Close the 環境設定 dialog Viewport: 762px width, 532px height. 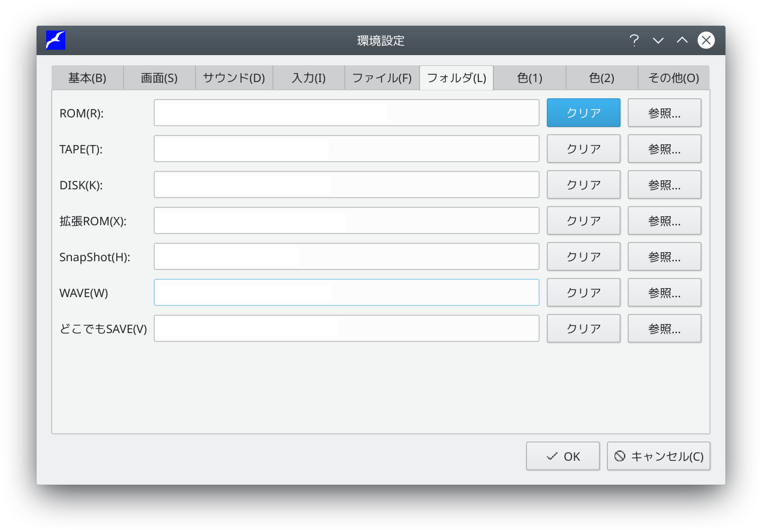coord(706,40)
